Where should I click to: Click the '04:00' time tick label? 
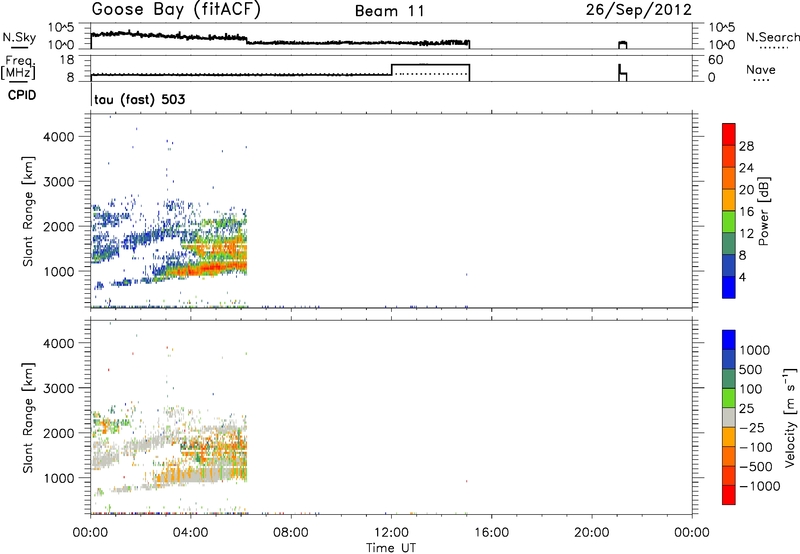191,533
